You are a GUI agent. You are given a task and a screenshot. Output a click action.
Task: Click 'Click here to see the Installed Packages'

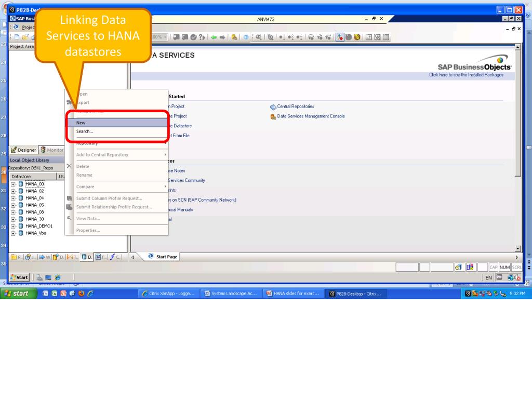pos(466,75)
